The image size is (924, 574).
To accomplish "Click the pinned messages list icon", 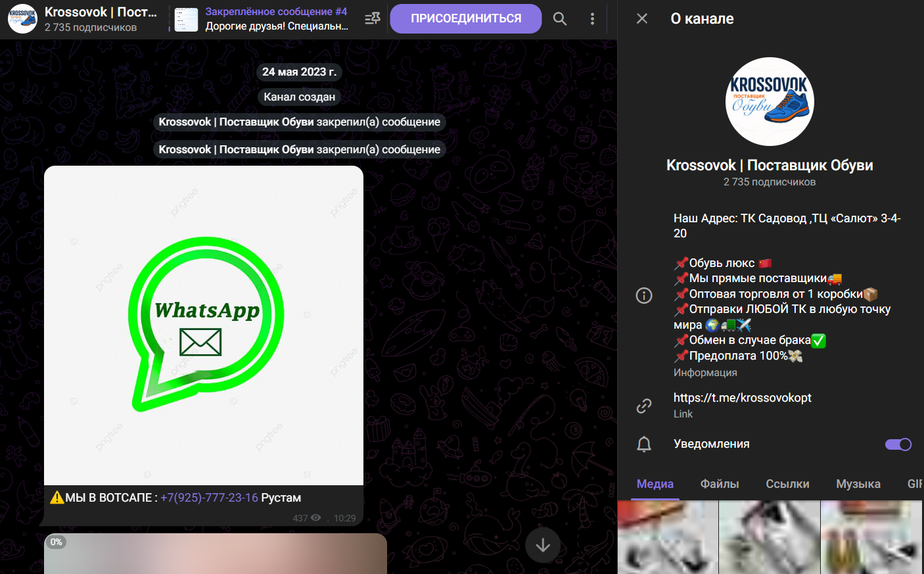I will (372, 18).
